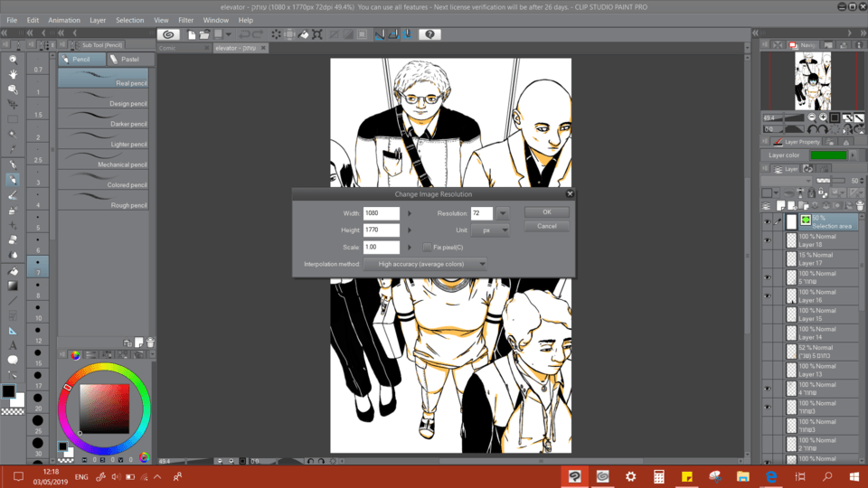Click OK in Change Image Resolution dialog
This screenshot has width=868, height=488.
547,212
